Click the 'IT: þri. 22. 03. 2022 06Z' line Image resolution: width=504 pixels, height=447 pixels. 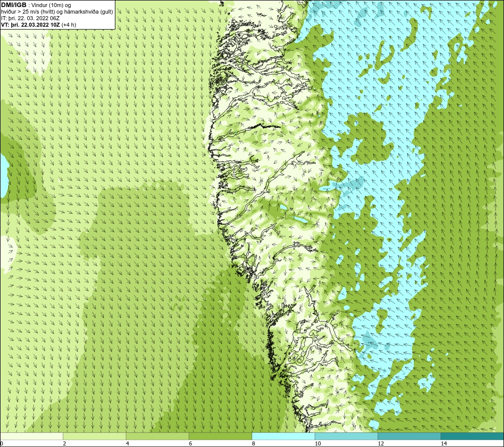tap(30, 18)
